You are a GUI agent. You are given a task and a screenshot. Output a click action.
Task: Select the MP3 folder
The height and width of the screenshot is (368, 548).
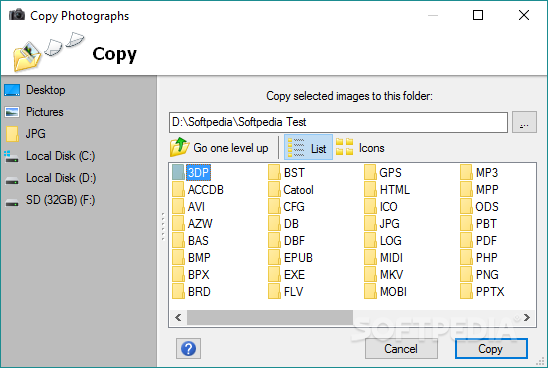[x=480, y=172]
